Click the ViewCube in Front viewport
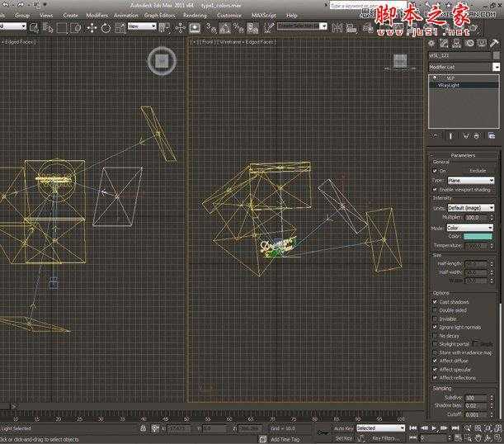The image size is (504, 444). (x=400, y=61)
